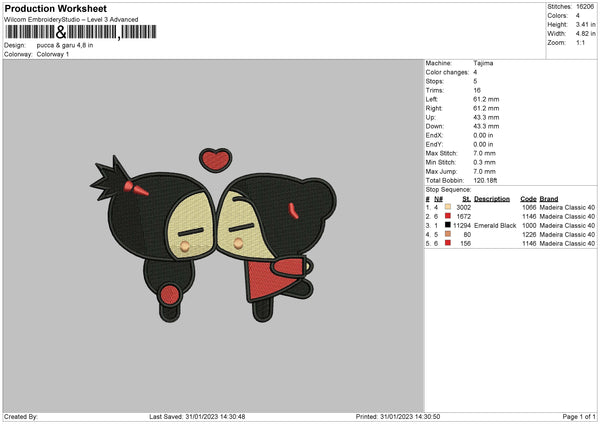Click the Max Stitch value 7.0 mm
Viewport: 600px width, 424px height.
(x=484, y=153)
